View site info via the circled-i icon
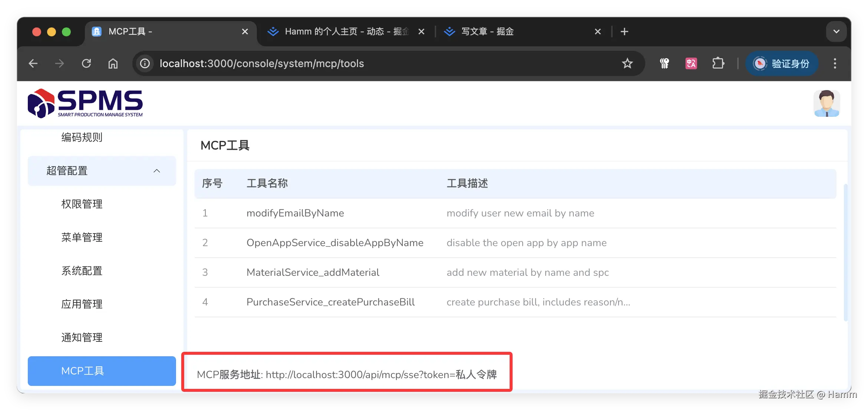Screen dimensions: 868x410 pyautogui.click(x=145, y=63)
